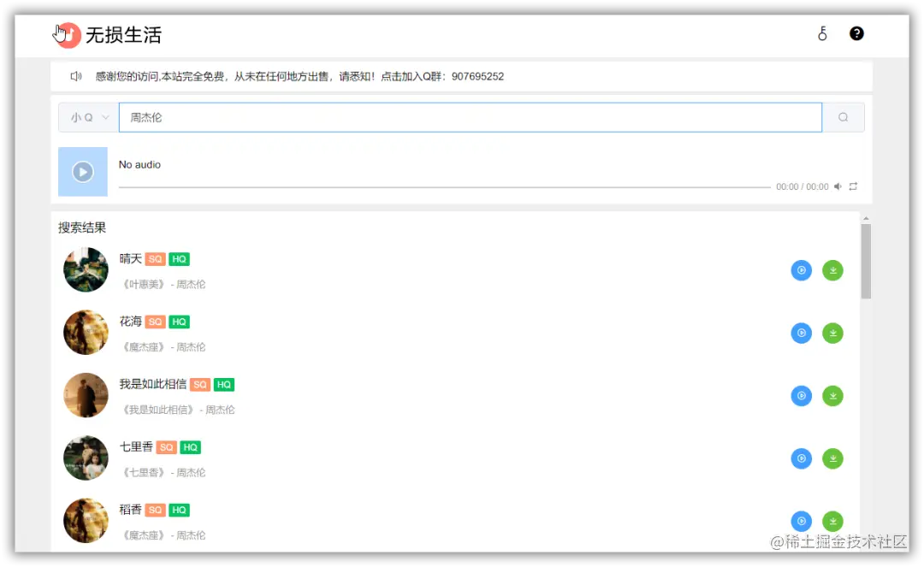Image resolution: width=924 pixels, height=567 pixels.
Task: Click the No audio track label
Action: click(x=139, y=165)
